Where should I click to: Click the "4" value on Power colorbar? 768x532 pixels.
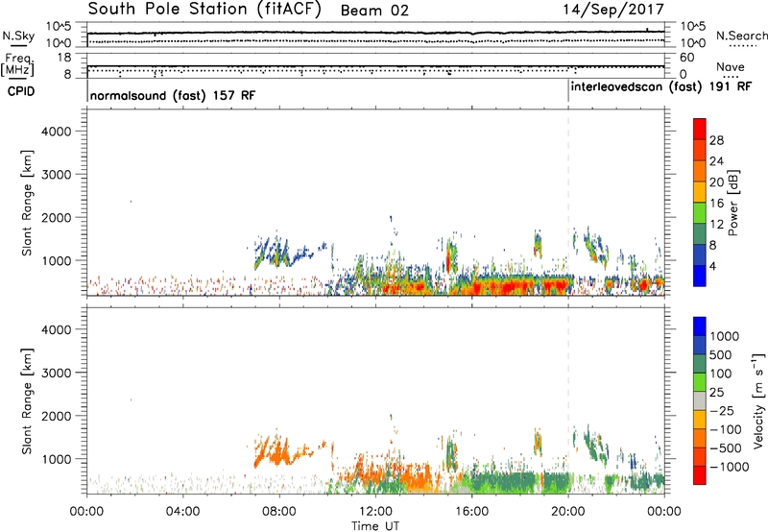click(x=713, y=266)
